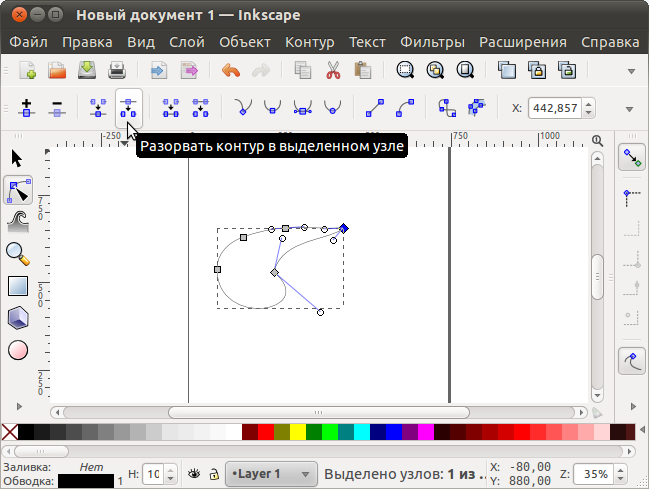The width and height of the screenshot is (649, 489).
Task: Pick the red color swatch
Action: click(x=266, y=432)
